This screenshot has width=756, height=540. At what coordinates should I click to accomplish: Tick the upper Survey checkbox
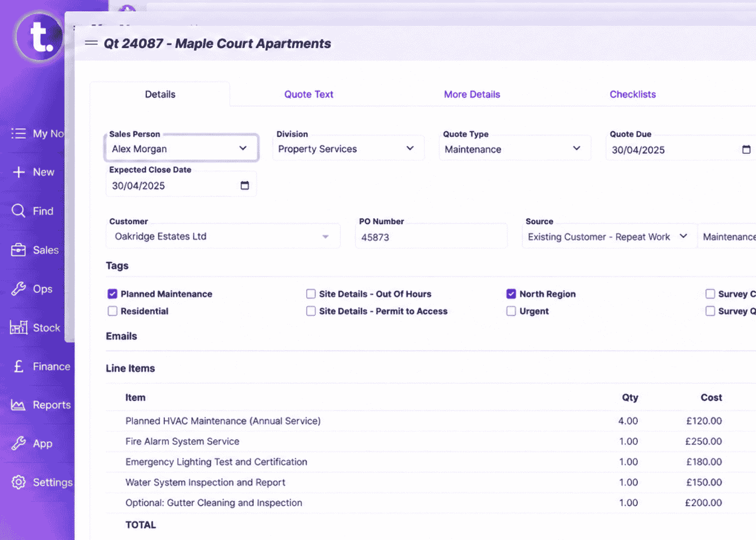tap(710, 294)
